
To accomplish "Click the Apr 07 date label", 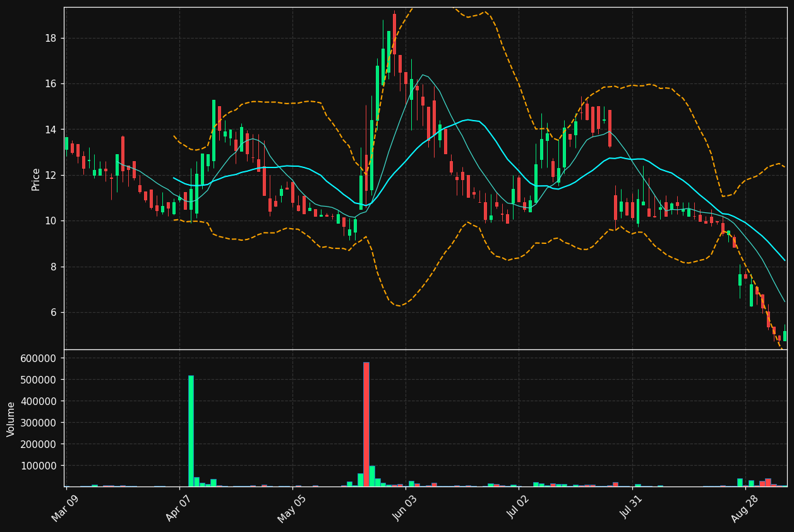I will 178,508.
